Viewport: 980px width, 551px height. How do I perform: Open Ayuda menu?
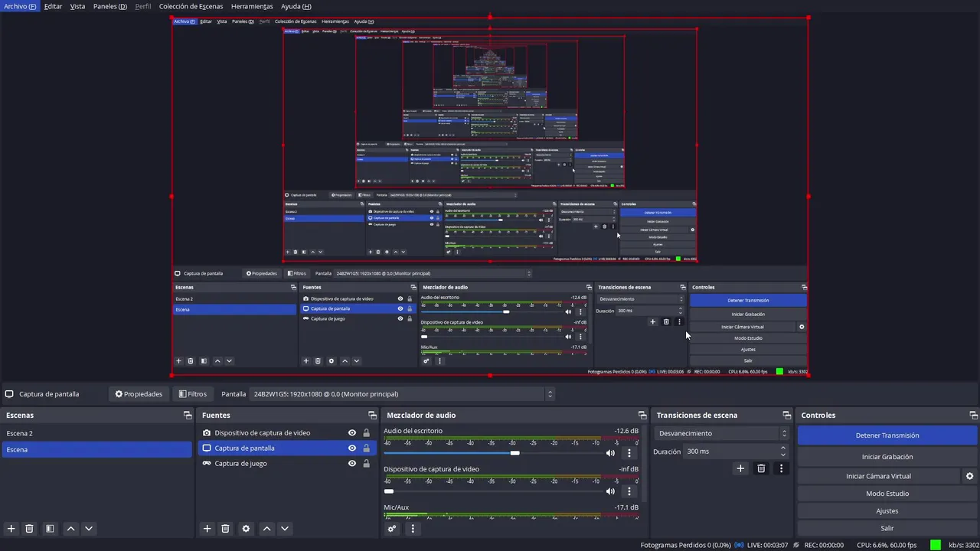click(x=296, y=6)
